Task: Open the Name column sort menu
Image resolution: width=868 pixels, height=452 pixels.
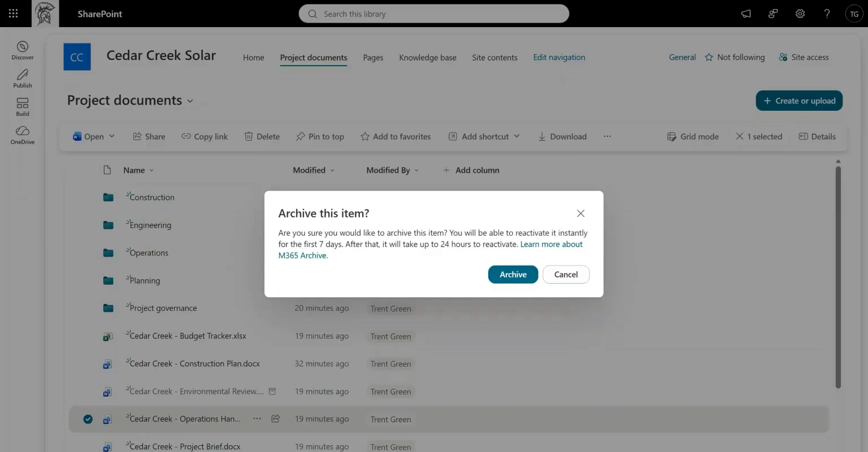Action: (138, 170)
